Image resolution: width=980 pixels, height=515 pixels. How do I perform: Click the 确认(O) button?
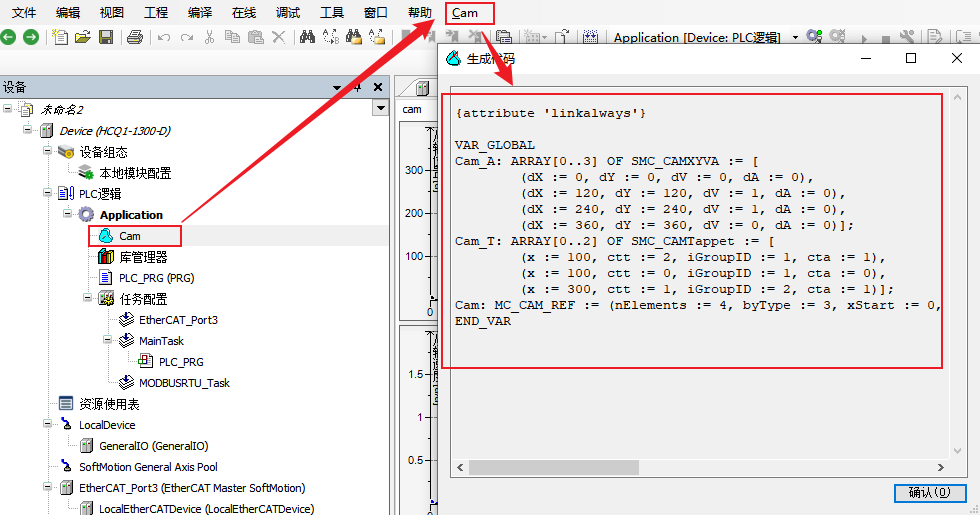(929, 493)
